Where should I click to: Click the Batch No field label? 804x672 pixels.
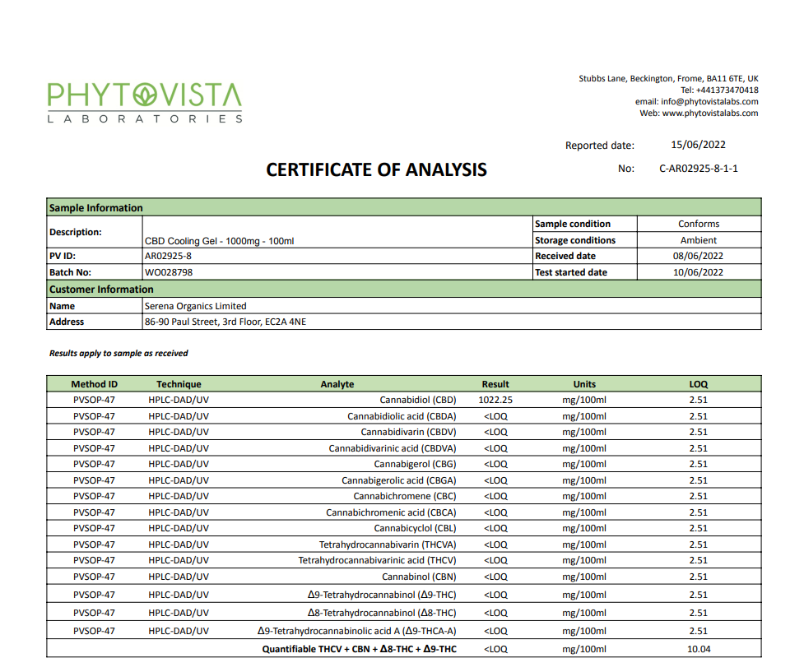[x=70, y=272]
